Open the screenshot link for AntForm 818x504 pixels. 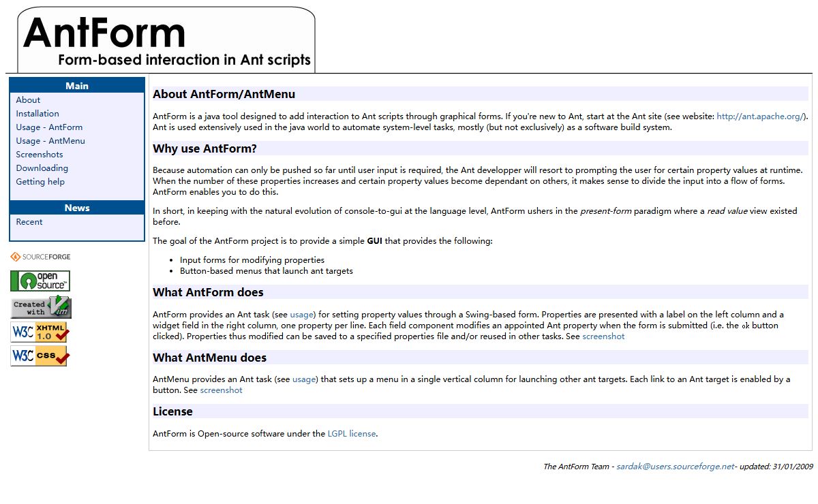click(x=603, y=336)
